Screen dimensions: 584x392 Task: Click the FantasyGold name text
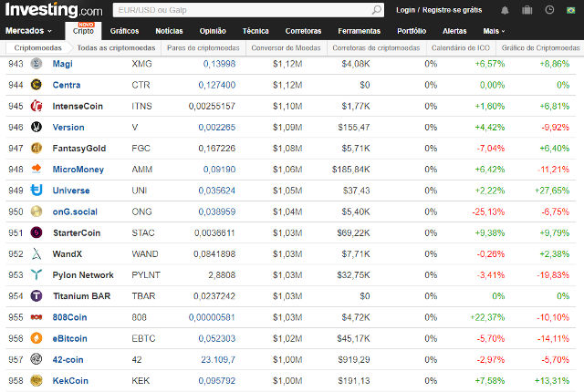[x=79, y=149]
